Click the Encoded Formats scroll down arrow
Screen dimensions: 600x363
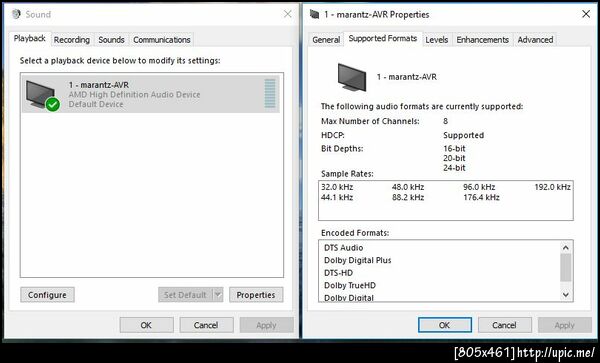pos(566,295)
